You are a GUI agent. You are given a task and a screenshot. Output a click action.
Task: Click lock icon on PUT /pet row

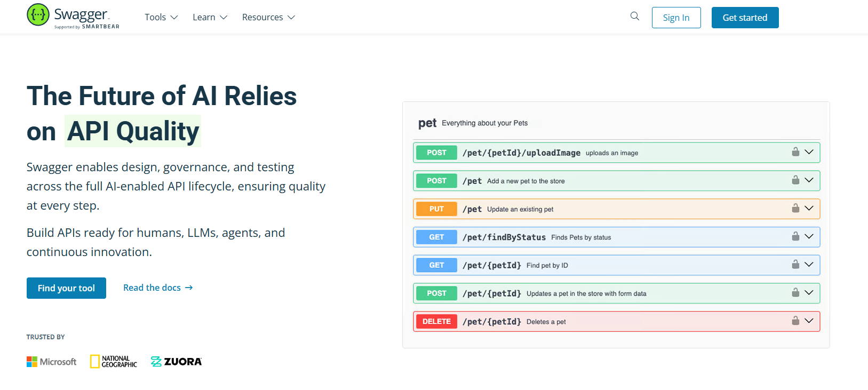(x=795, y=208)
